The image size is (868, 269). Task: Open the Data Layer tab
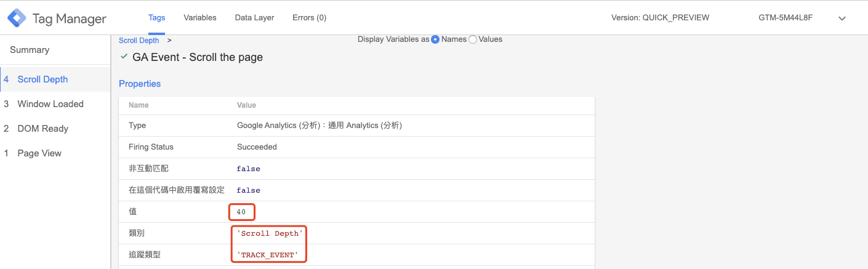click(254, 18)
